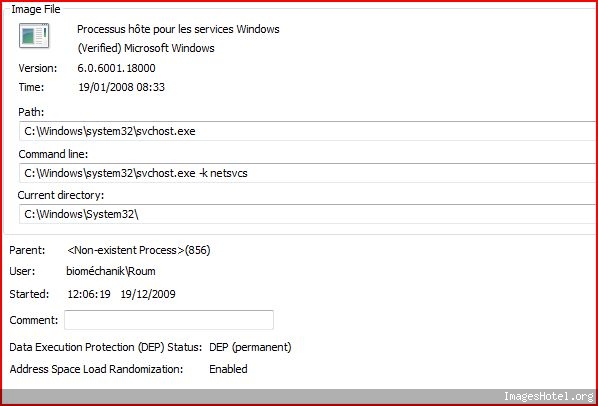
Task: Click the Time value 19/01/2008 08:33
Action: (122, 87)
